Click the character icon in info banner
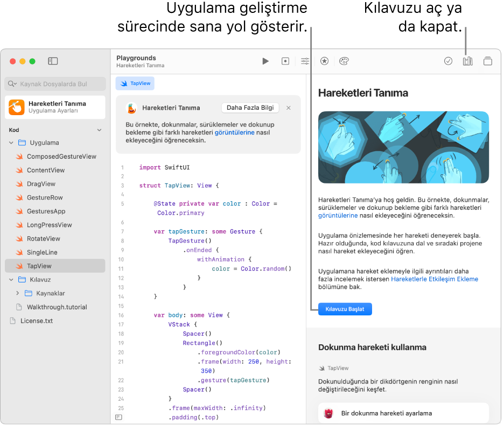 click(x=131, y=108)
